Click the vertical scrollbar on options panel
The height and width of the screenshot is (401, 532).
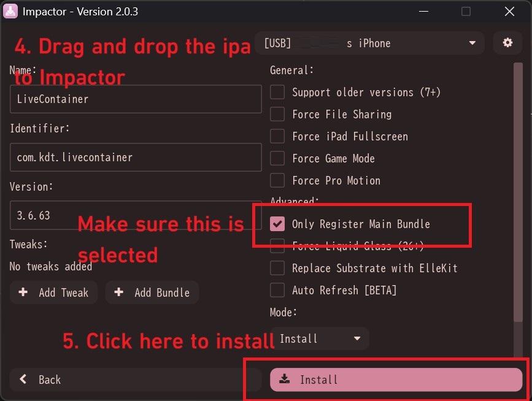click(518, 192)
